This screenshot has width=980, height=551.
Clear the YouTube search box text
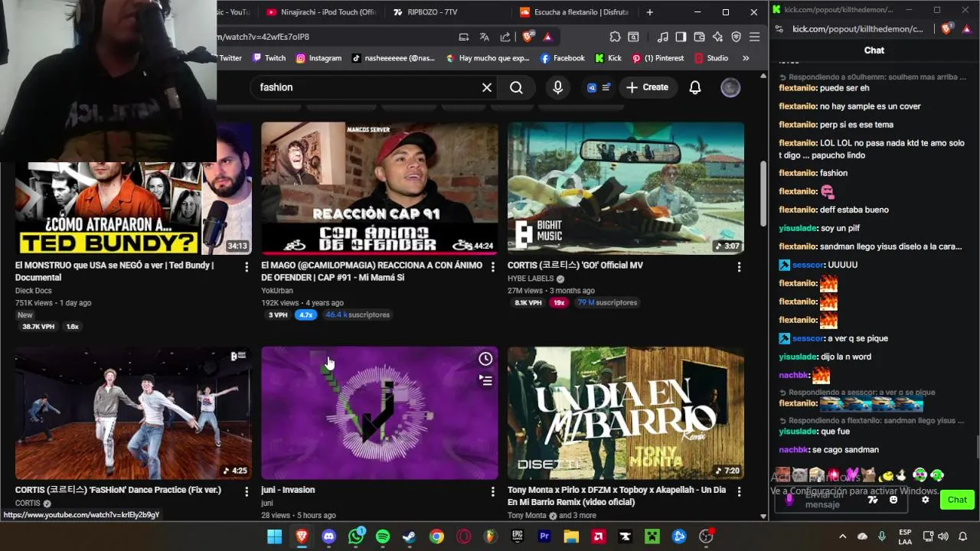click(487, 87)
